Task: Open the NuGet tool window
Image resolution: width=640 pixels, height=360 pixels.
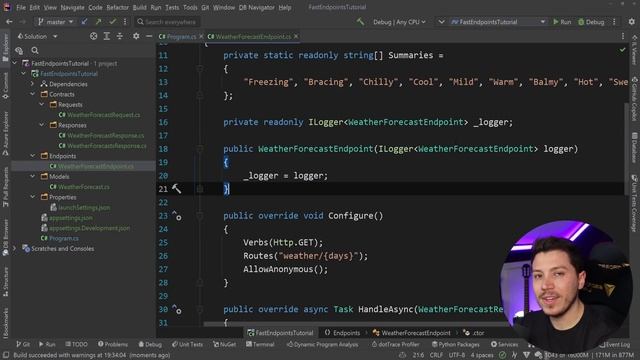Action: pyautogui.click(x=225, y=344)
